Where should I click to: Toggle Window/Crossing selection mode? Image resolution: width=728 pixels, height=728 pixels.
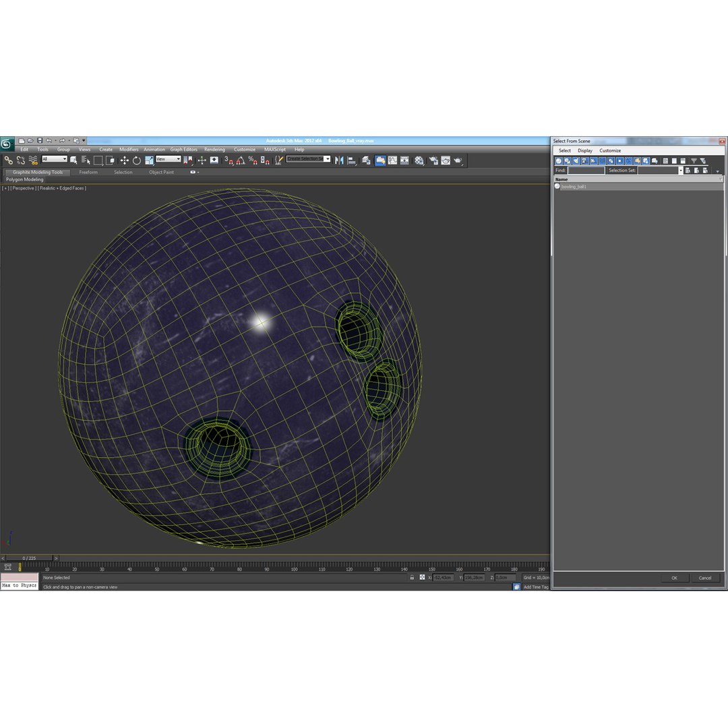pos(110,160)
